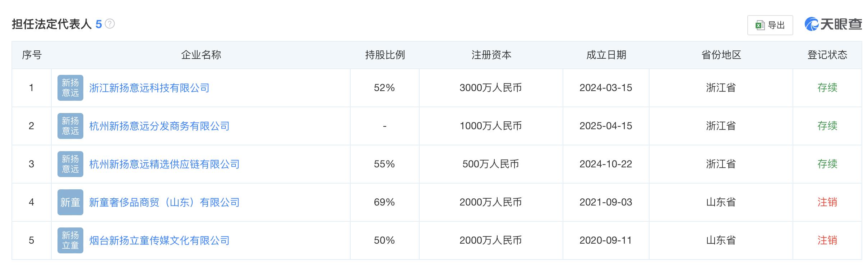
Task: Open 杭州新扬意远精选供应链有限公司 link
Action: [x=164, y=164]
